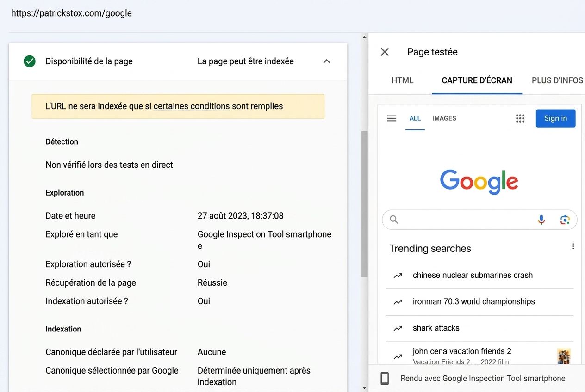Open the PLUS D'INFOS tab
The width and height of the screenshot is (585, 392).
tap(557, 80)
